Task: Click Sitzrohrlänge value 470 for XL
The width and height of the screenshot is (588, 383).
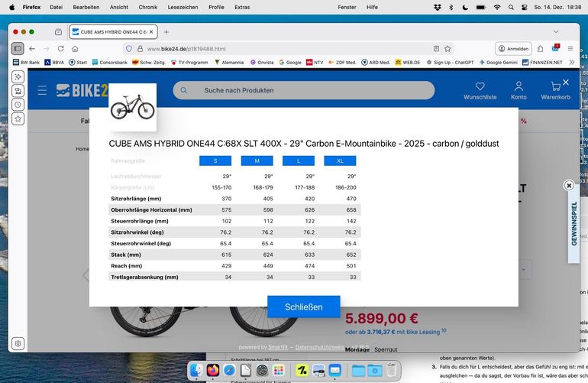Action: [x=351, y=199]
